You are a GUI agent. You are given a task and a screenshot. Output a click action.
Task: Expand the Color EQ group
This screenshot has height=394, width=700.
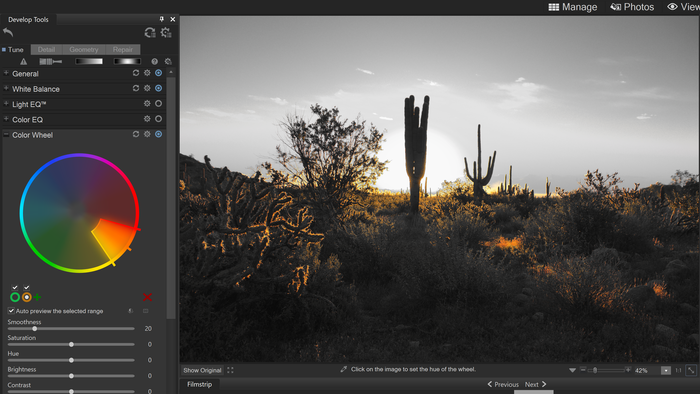[x=6, y=119]
